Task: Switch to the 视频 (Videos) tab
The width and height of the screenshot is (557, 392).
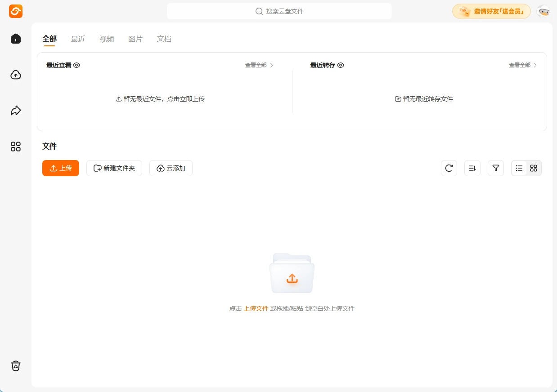Action: (x=107, y=39)
